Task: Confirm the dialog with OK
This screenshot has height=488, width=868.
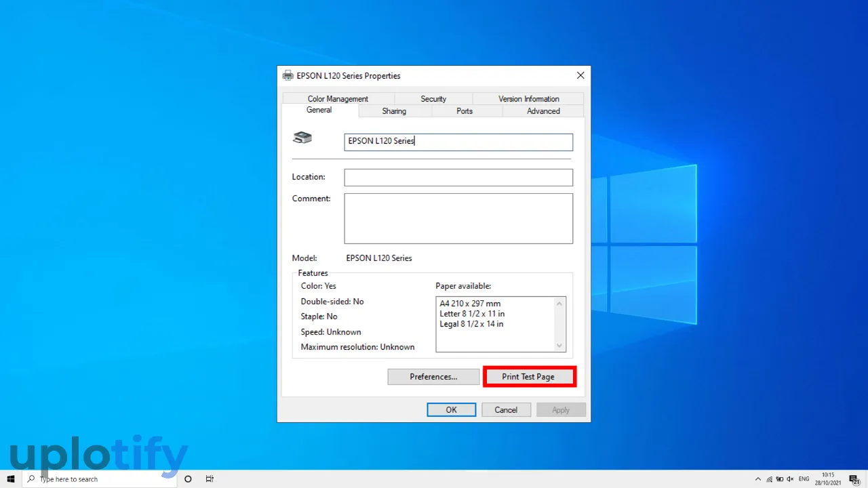Action: (451, 410)
